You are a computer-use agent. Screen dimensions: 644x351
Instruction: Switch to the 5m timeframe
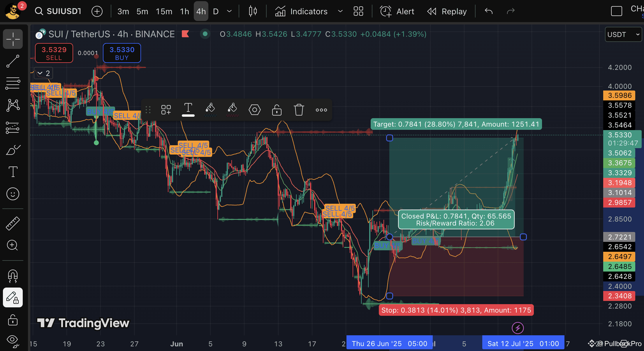coord(142,11)
